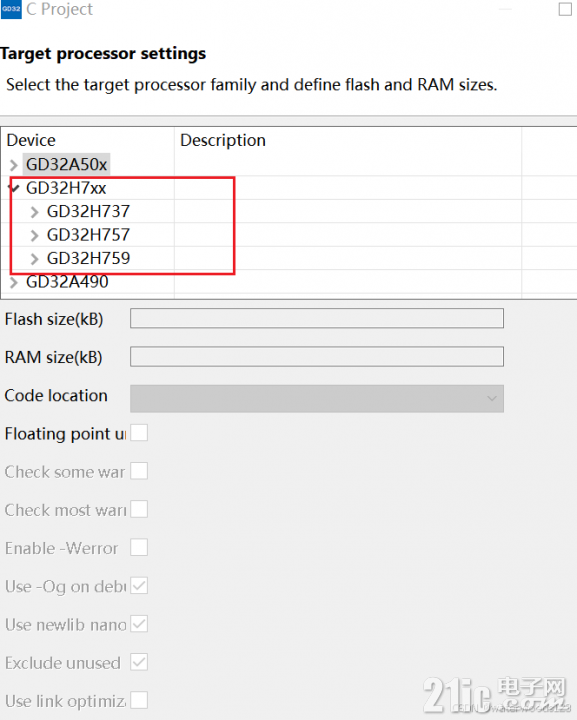The width and height of the screenshot is (577, 720).
Task: Enable the Enable -Werror checkbox
Action: click(x=139, y=547)
